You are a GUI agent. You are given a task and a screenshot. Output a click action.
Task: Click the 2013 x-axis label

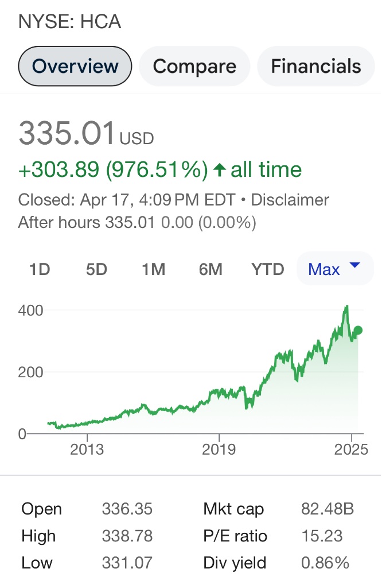click(87, 449)
